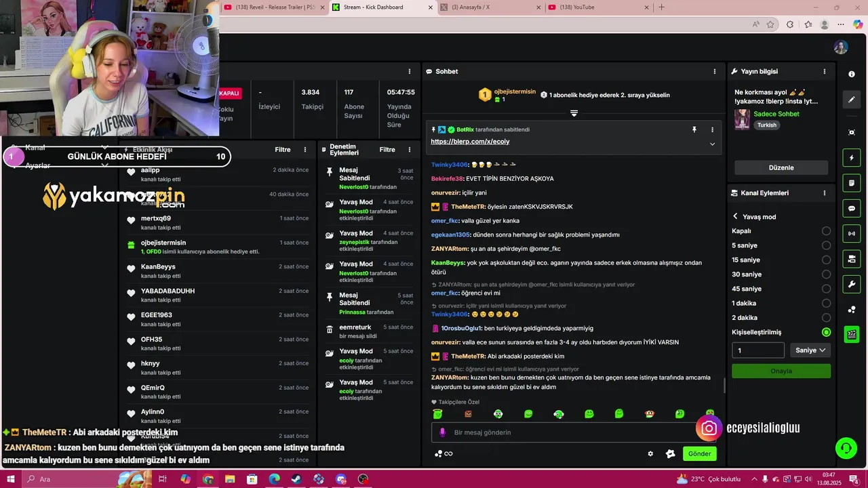Open Filtre in Denetim Eylemleri panel
The image size is (868, 488).
[x=387, y=150]
